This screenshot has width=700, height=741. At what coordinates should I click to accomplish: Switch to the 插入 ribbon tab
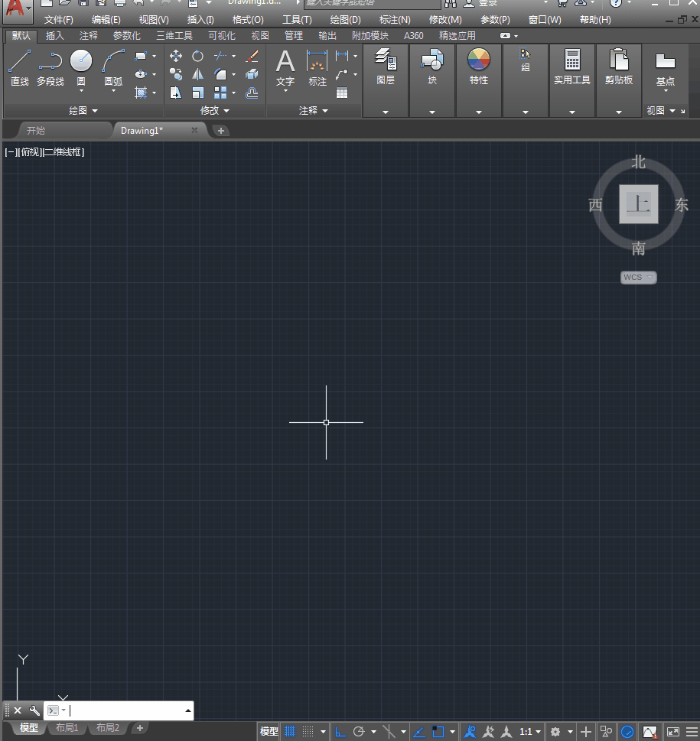coord(54,35)
